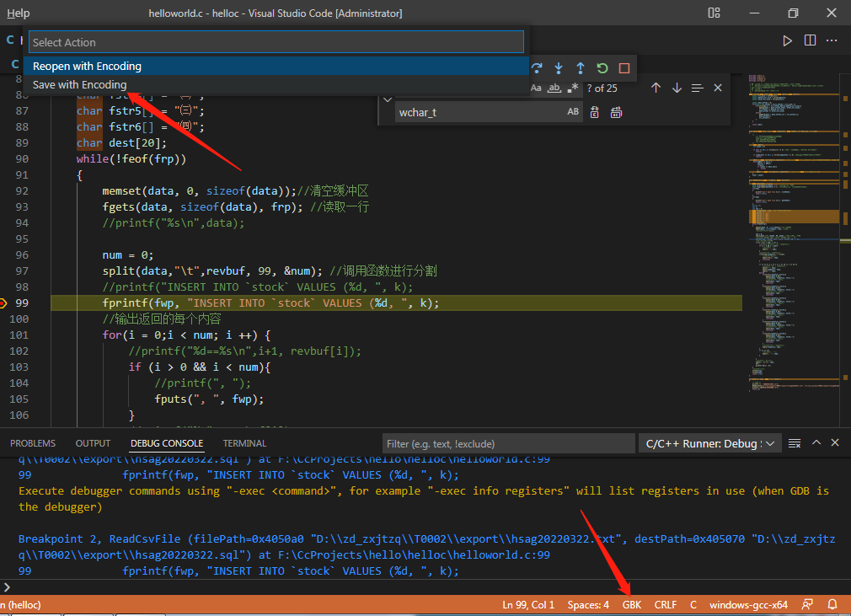Click the debug Step Over icon
851x616 pixels.
tap(538, 68)
